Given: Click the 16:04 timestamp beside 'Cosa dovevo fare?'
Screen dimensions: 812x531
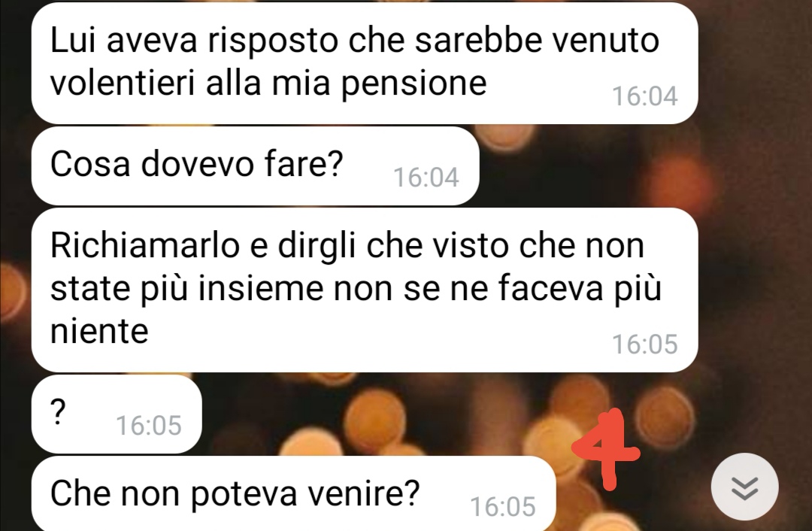Looking at the screenshot, I should 426,178.
